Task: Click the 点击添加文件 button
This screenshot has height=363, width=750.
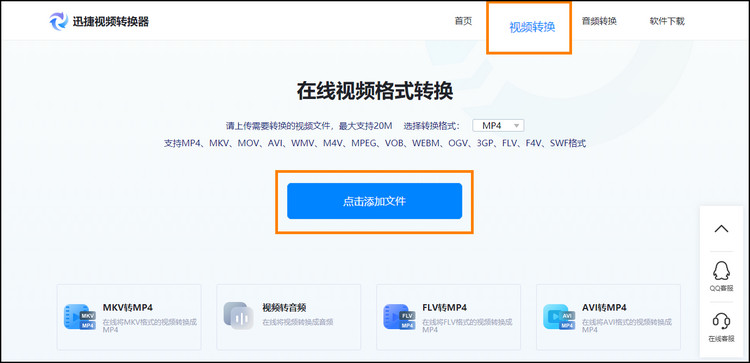Action: [x=375, y=201]
